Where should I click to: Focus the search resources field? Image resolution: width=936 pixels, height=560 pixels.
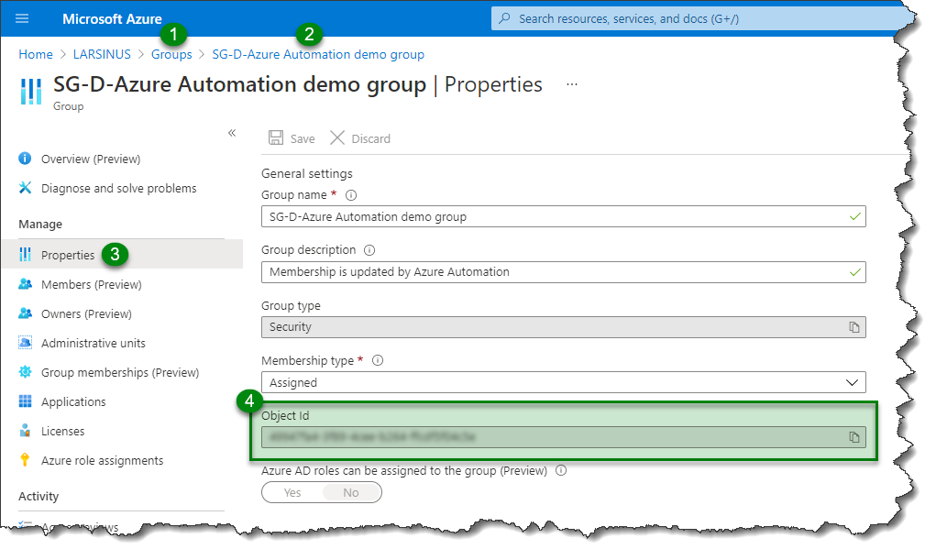click(699, 18)
